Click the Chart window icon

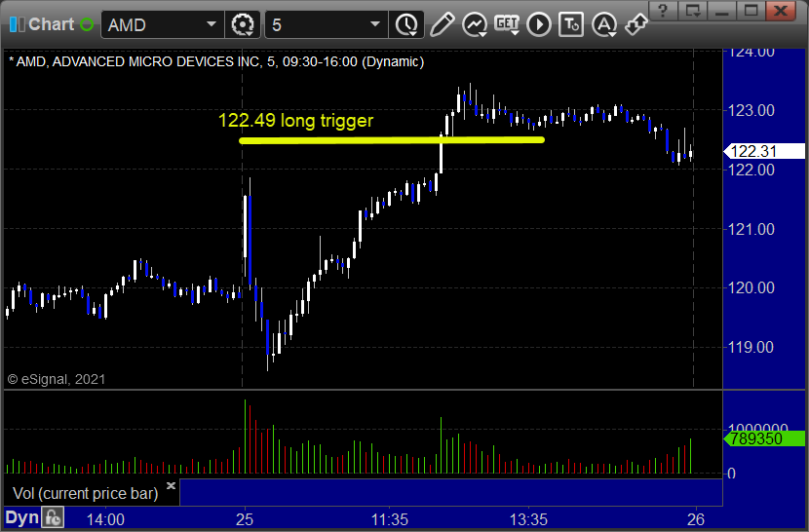[17, 24]
